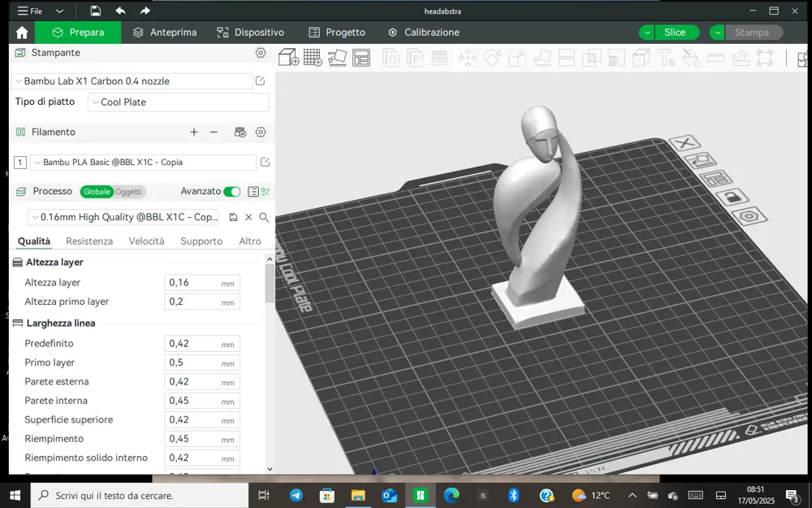The height and width of the screenshot is (508, 812).
Task: Open printer settings gear icon
Action: tap(261, 52)
